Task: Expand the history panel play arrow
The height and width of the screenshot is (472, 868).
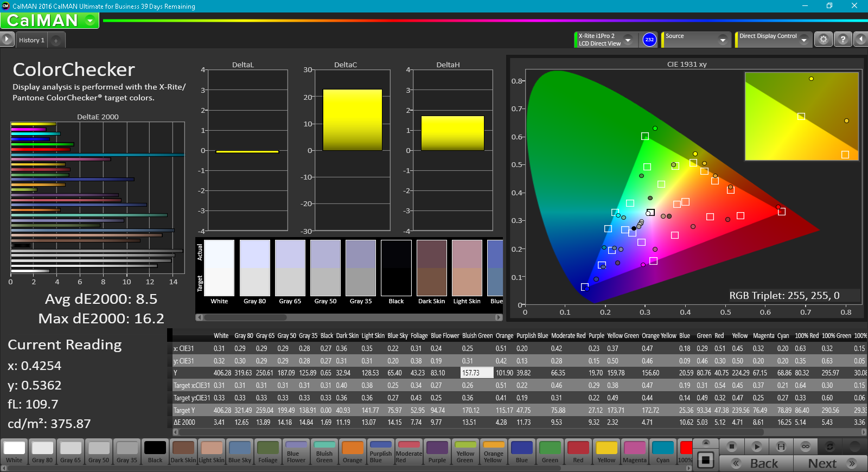Action: click(7, 39)
